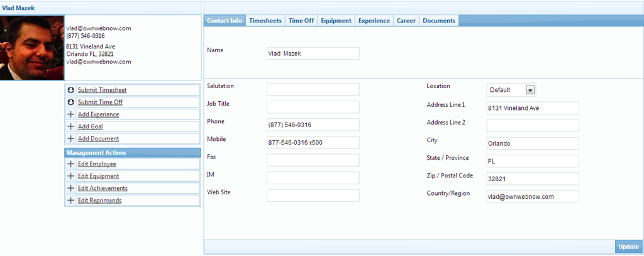
Task: Open the Edit Achievements link
Action: coord(103,188)
